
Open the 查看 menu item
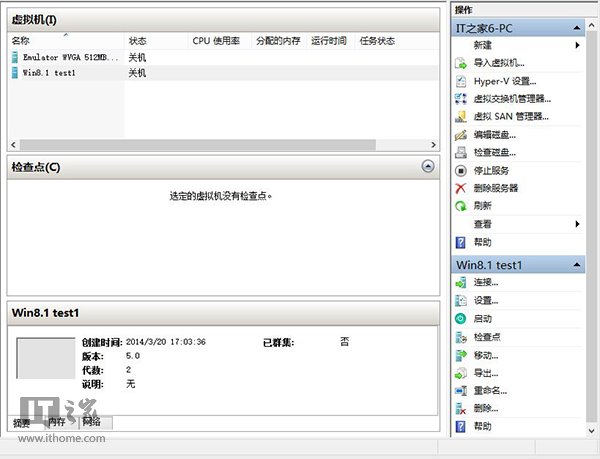(482, 224)
